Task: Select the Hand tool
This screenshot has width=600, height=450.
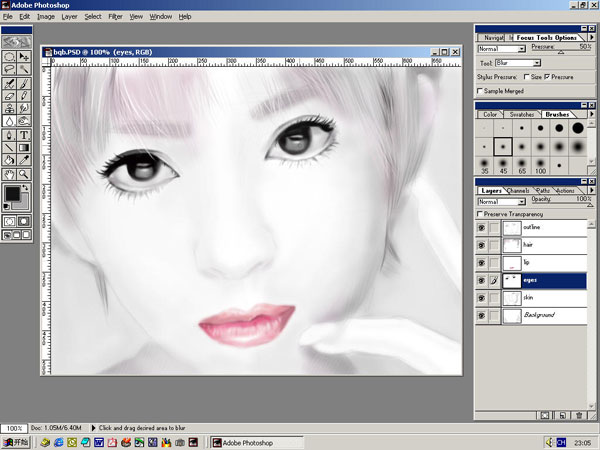Action: click(x=9, y=174)
